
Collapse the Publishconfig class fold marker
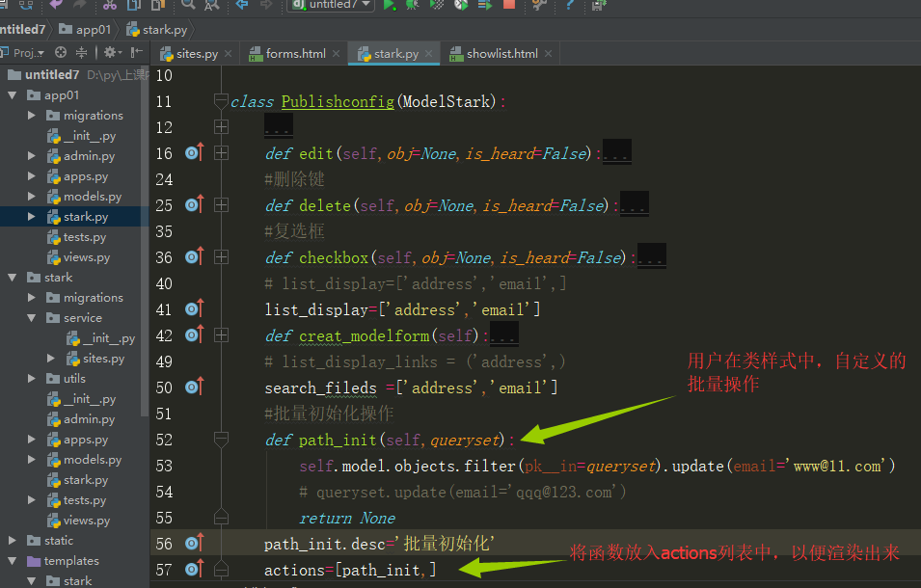[222, 101]
